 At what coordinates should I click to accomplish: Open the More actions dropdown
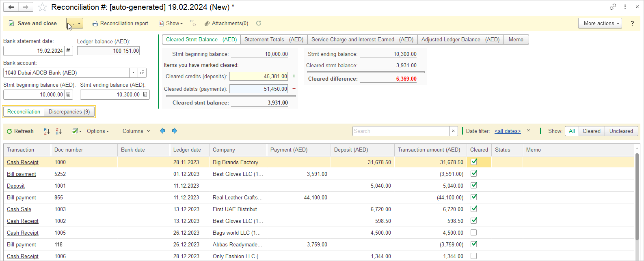tap(600, 24)
